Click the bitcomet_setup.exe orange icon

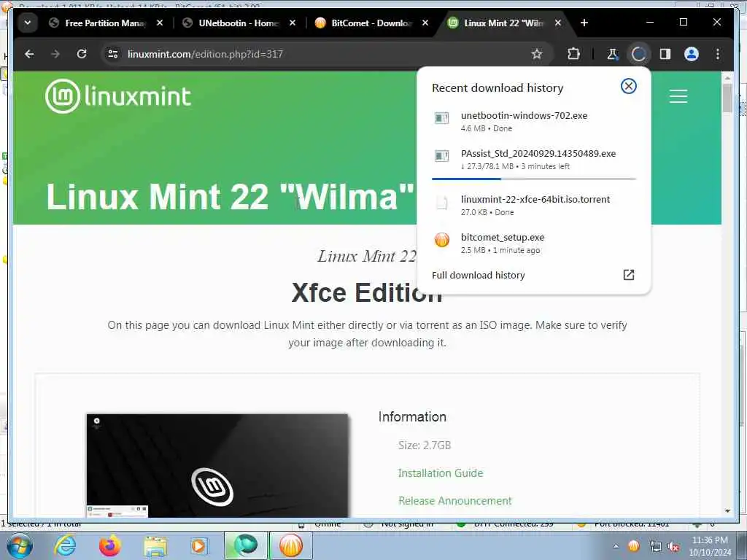click(x=441, y=239)
